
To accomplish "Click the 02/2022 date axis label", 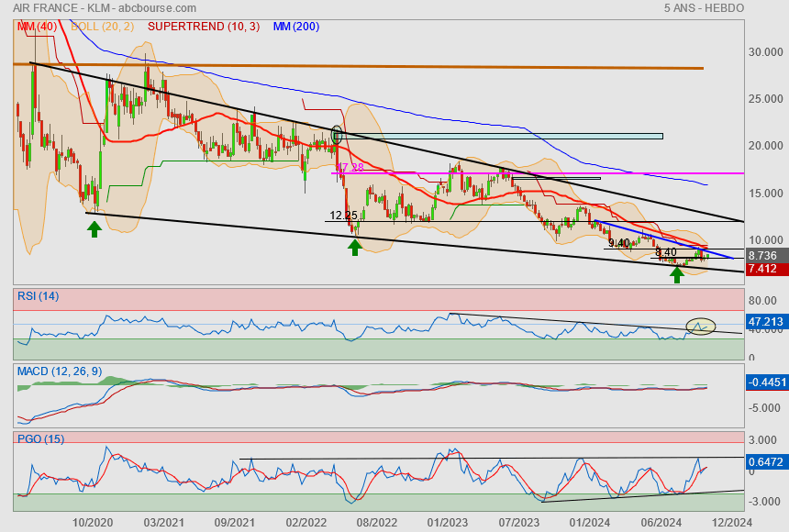I will pos(306,523).
